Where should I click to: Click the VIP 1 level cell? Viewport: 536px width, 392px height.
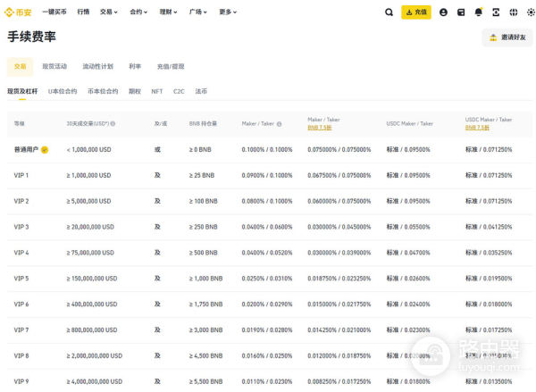pyautogui.click(x=21, y=175)
